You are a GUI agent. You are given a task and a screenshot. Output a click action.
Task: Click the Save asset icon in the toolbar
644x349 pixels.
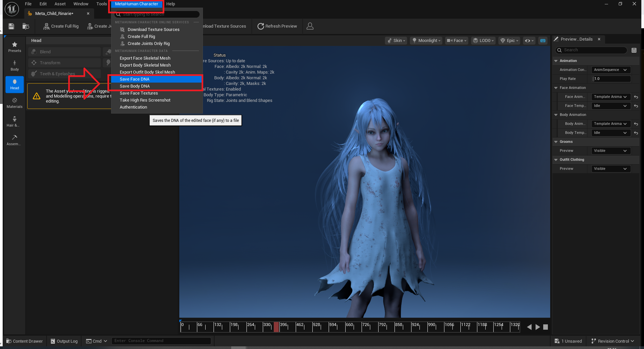click(11, 26)
